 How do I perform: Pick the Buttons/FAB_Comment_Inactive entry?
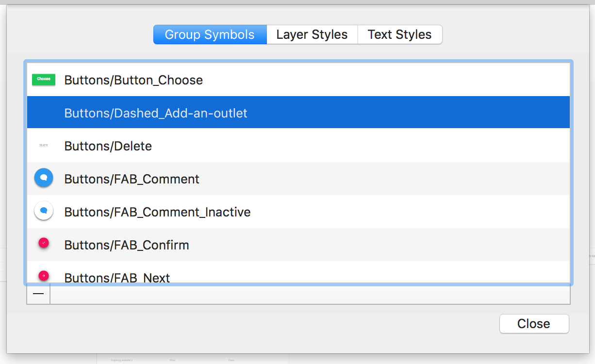(157, 212)
